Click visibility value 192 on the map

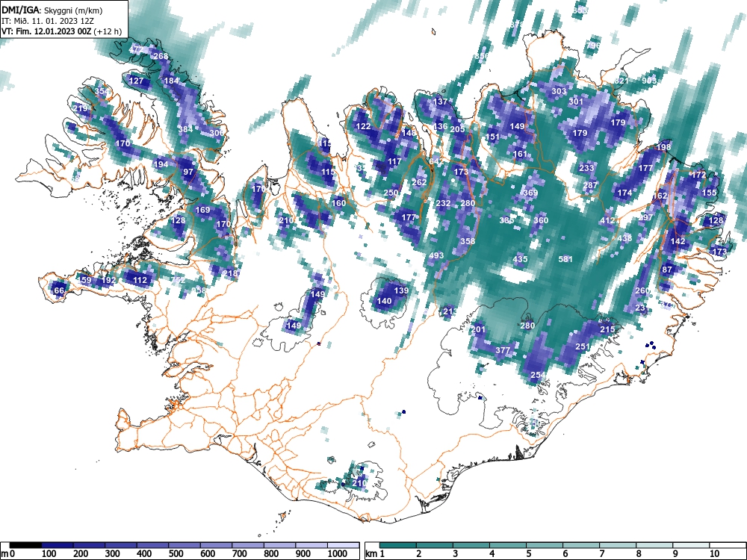pos(108,280)
